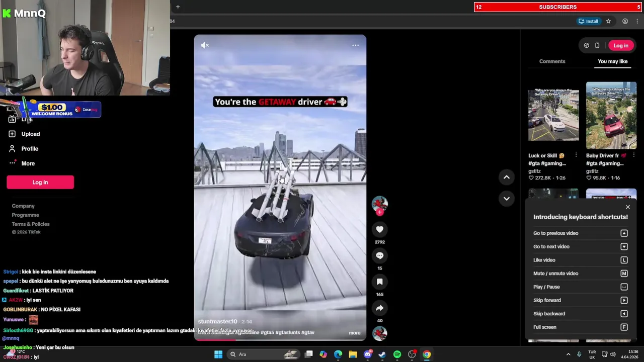Open the Chrome three-dots menu
644x362 pixels.
[637, 21]
